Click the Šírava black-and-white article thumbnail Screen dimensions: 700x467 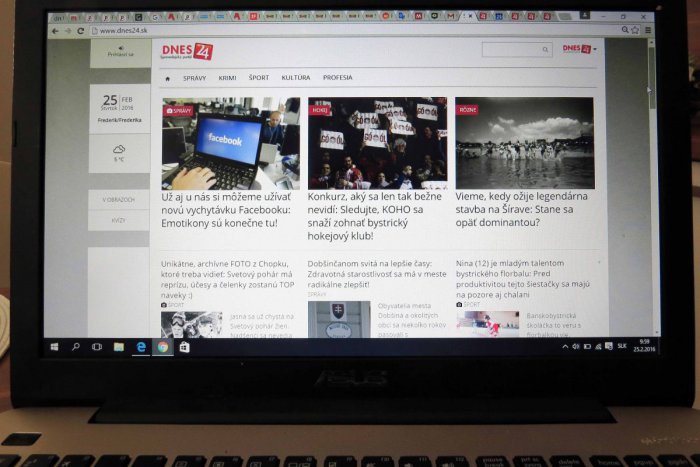point(524,143)
